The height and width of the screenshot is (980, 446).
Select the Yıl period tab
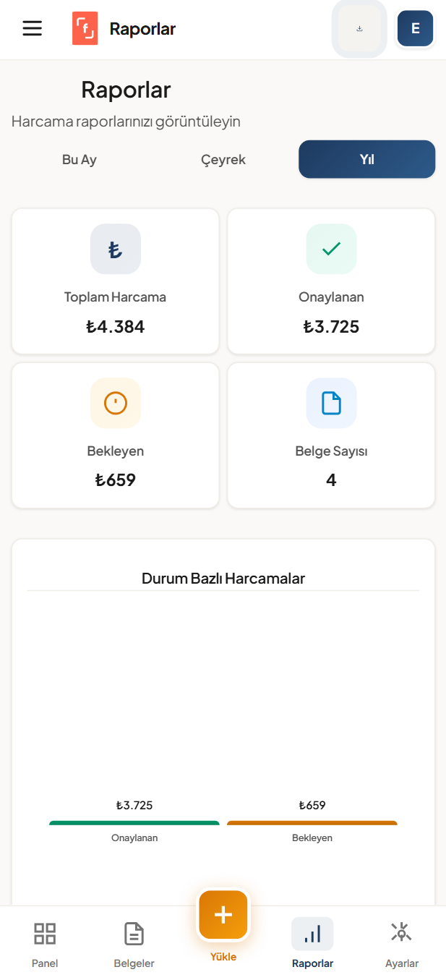[x=366, y=160]
